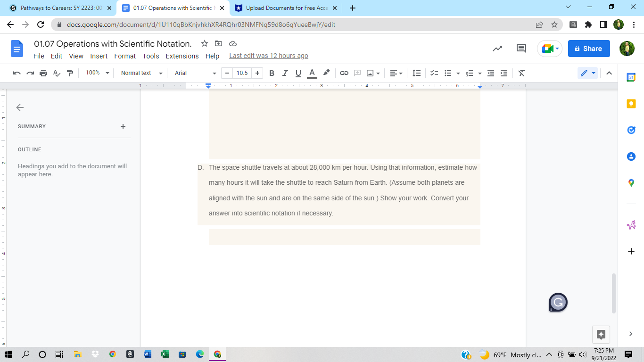Print the document using the printer icon
644x362 pixels.
[x=43, y=73]
